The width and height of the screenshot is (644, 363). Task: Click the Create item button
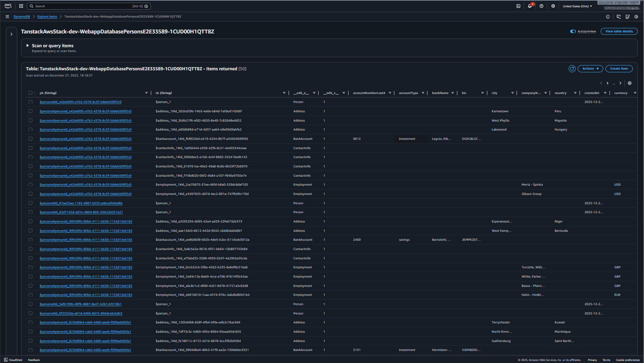pyautogui.click(x=619, y=69)
